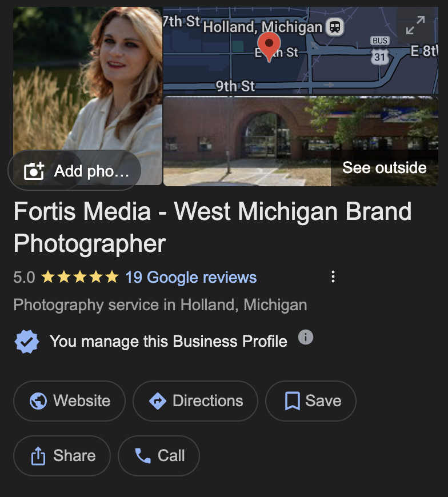The width and height of the screenshot is (448, 497).
Task: Click 'You manage this Business Profile' text
Action: (169, 342)
